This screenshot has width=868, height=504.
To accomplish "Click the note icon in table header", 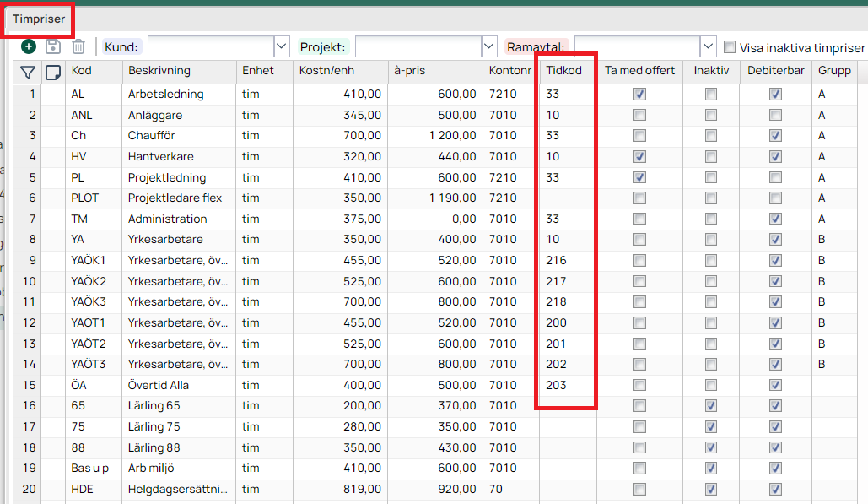I will 52,72.
